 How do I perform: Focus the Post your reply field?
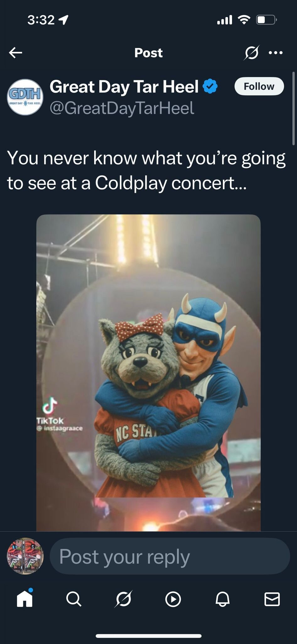pyautogui.click(x=170, y=556)
